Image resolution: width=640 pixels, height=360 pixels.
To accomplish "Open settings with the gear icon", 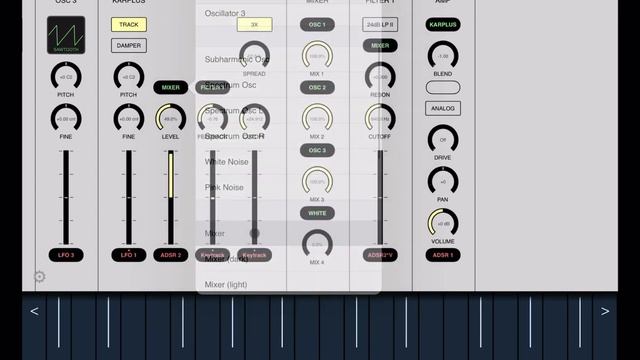I will [x=39, y=277].
